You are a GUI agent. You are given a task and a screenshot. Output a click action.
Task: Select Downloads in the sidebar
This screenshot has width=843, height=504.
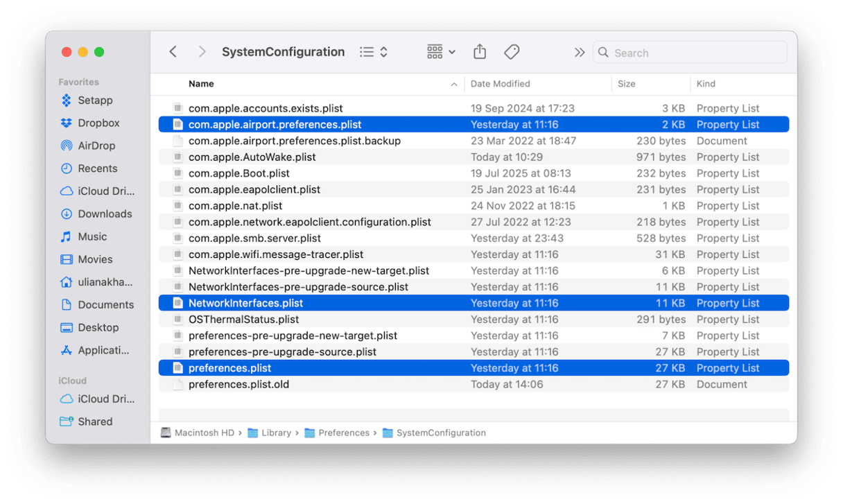tap(104, 214)
